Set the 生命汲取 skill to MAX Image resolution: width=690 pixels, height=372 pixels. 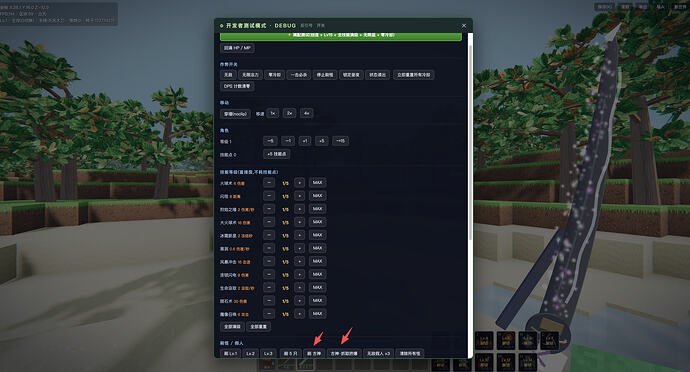pos(317,287)
